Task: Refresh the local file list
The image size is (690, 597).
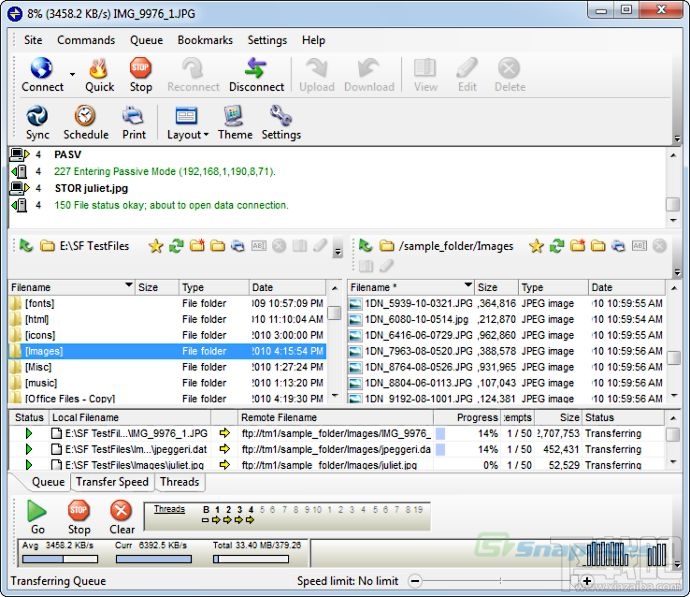Action: [176, 246]
